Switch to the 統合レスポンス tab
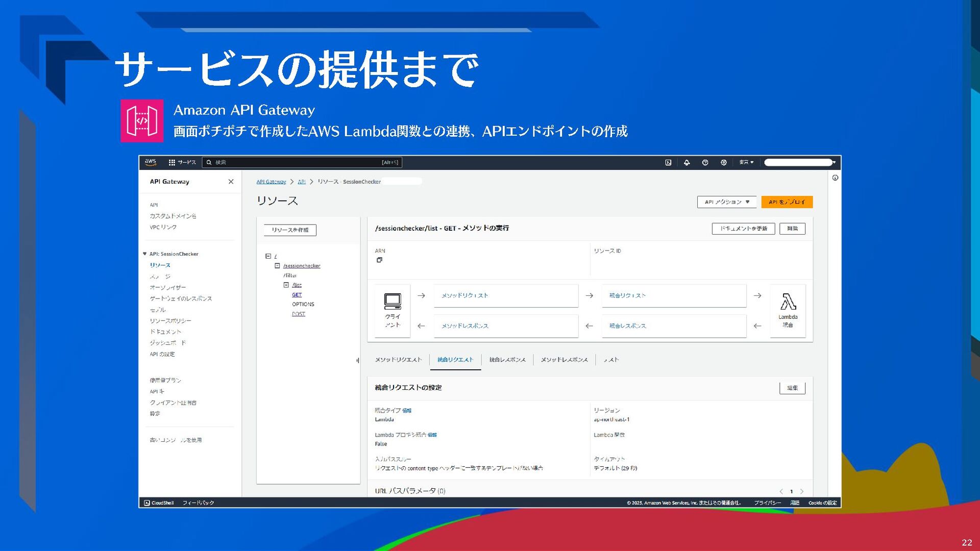Screen dimensions: 980x551 pyautogui.click(x=507, y=360)
